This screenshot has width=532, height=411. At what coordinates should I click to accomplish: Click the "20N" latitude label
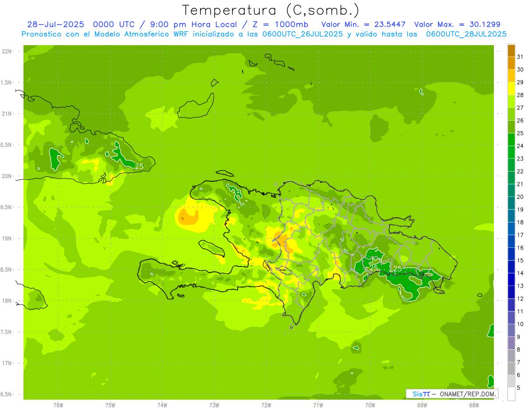(7, 176)
